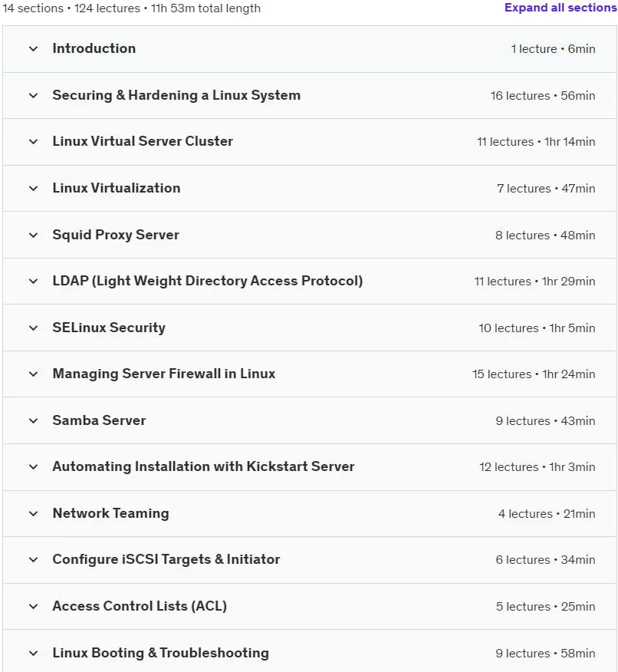The image size is (618, 672).
Task: Click the Samba Server chevron icon
Action: click(x=33, y=421)
